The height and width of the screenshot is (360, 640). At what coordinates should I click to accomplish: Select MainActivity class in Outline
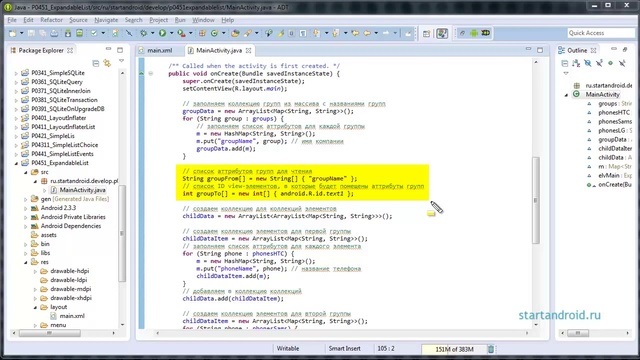[x=602, y=94]
